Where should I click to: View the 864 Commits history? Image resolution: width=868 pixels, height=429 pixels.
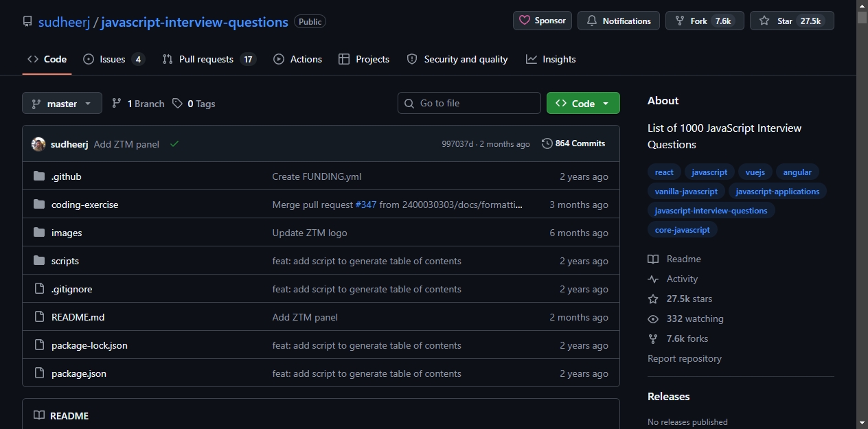(573, 143)
